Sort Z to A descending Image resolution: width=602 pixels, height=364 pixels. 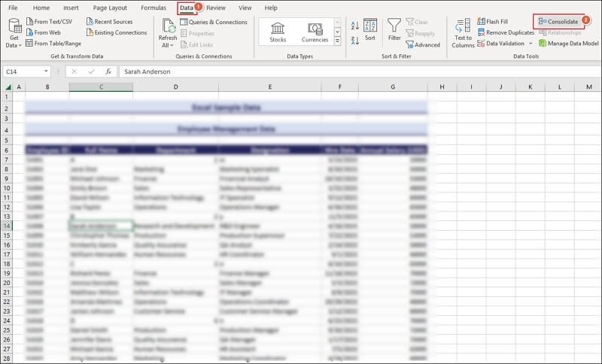click(x=351, y=40)
